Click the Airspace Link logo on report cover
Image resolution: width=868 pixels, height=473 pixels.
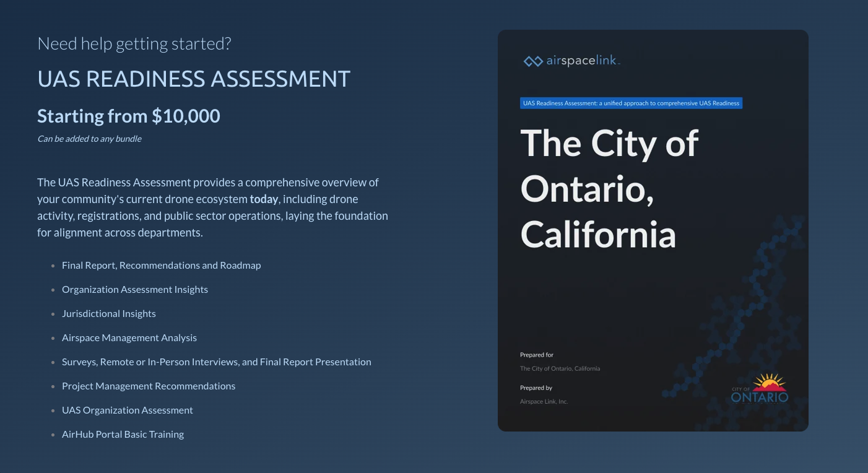571,61
